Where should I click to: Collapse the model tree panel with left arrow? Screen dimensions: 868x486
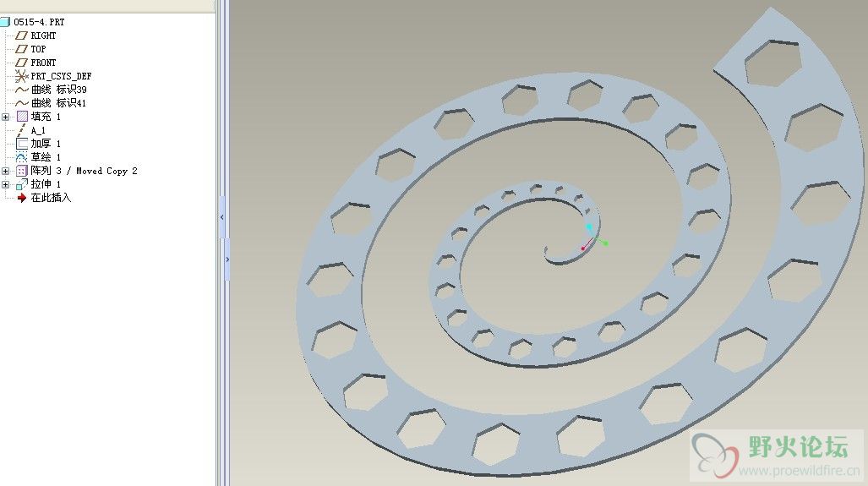[222, 217]
